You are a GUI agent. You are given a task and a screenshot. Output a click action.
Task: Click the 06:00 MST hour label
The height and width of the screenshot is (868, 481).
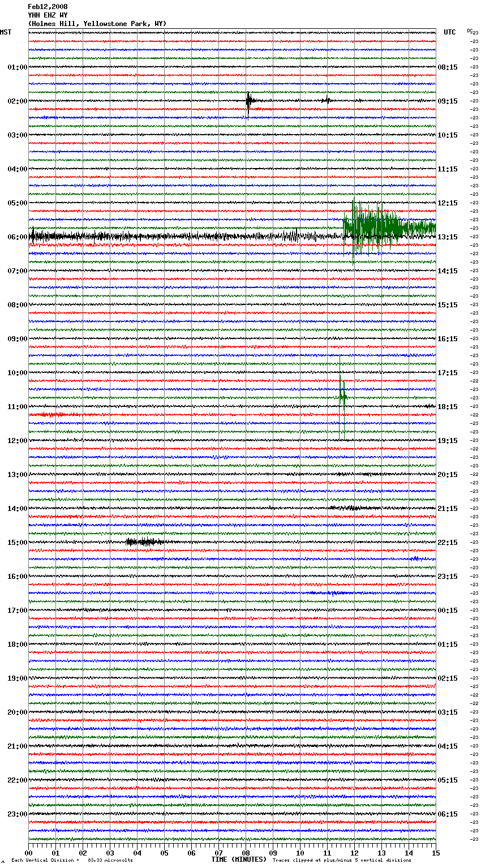click(18, 237)
